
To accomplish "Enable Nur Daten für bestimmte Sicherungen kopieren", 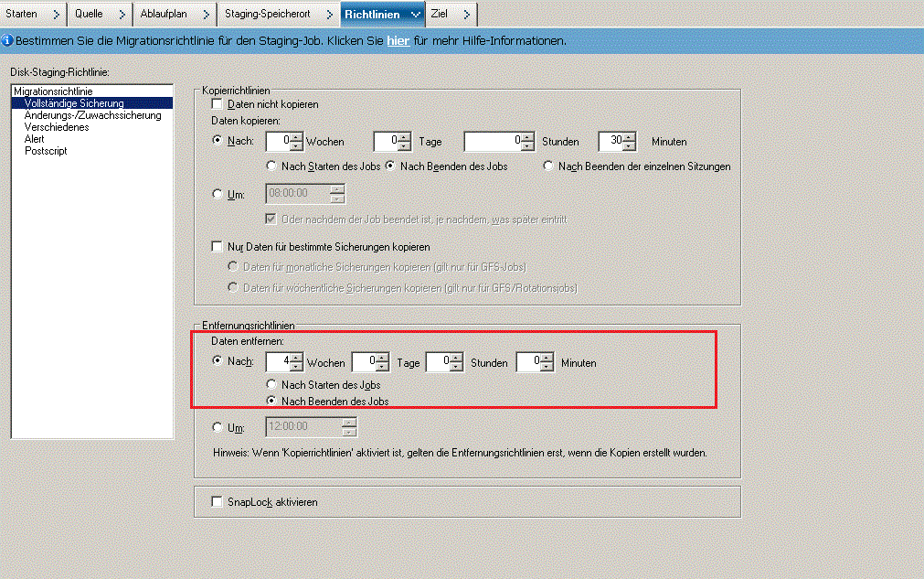I will click(x=217, y=246).
